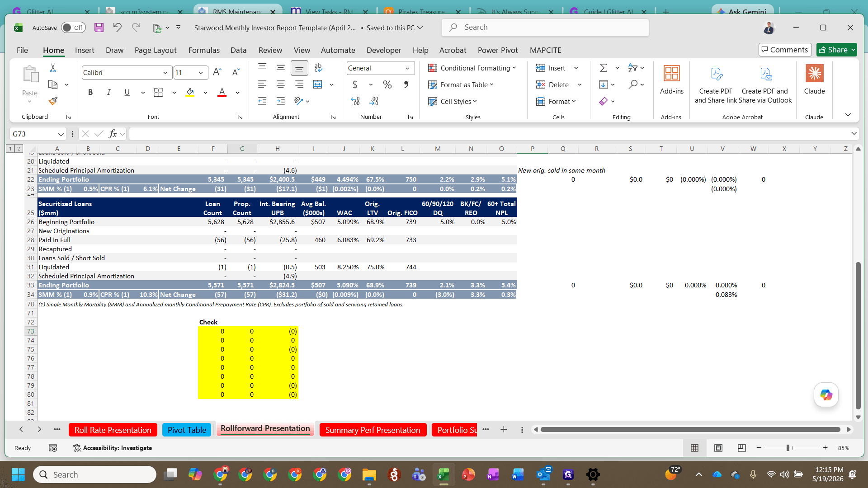Open the Number Format dropdown
Viewport: 868px width, 488px height.
tap(407, 68)
